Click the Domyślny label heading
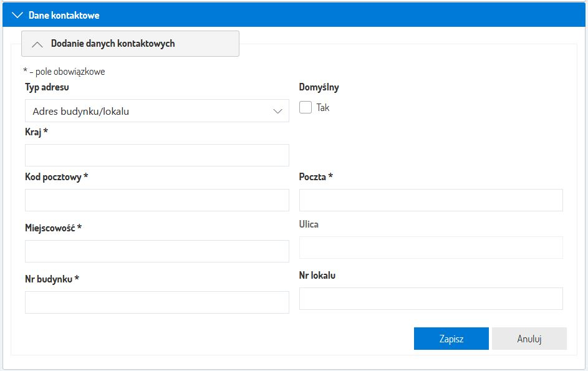This screenshot has width=588, height=371. point(319,87)
